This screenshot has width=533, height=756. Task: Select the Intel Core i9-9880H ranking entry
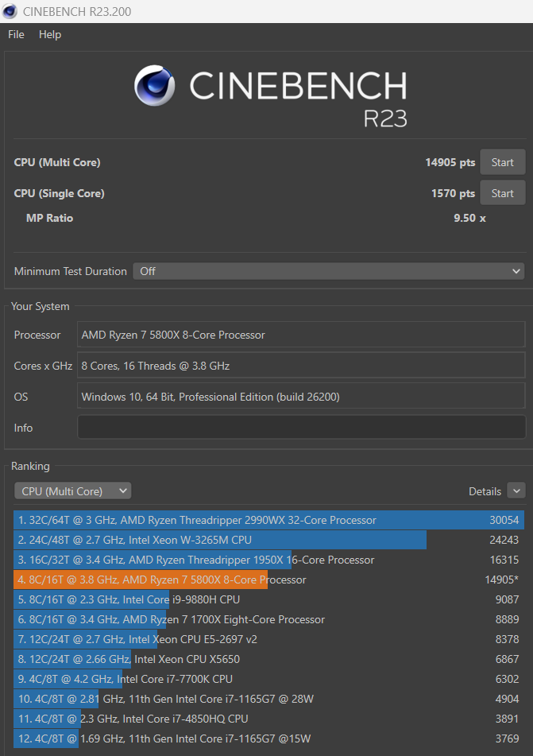point(268,599)
